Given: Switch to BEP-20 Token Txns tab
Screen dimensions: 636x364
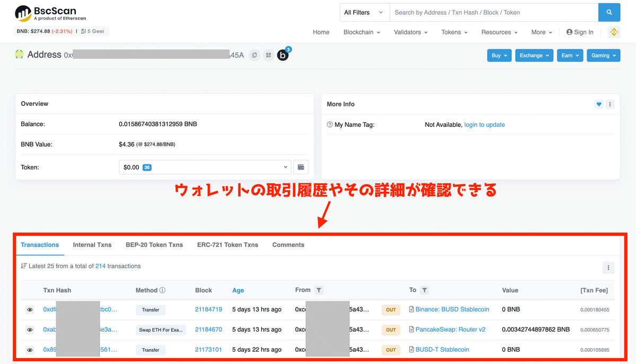Looking at the screenshot, I should click(x=154, y=245).
